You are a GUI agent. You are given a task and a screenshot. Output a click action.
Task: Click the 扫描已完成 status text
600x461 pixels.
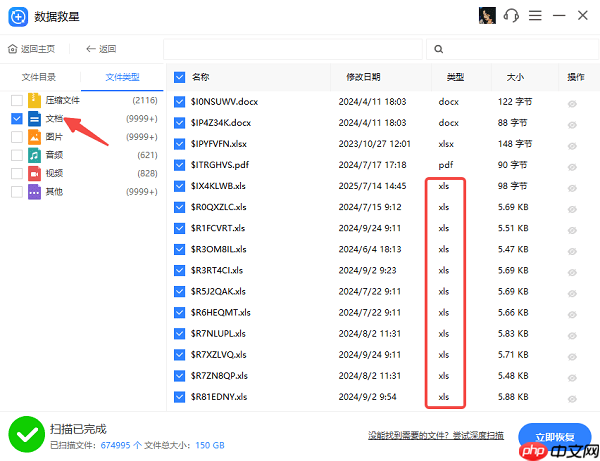tap(78, 429)
